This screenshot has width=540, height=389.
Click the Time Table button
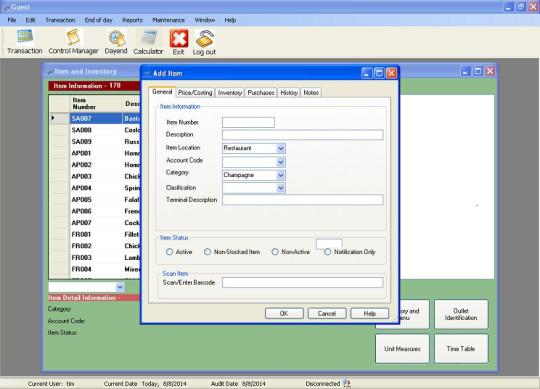point(461,349)
